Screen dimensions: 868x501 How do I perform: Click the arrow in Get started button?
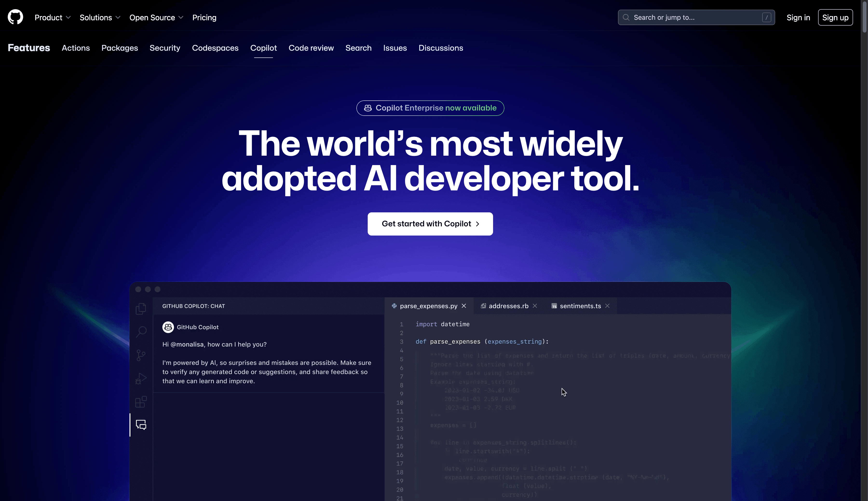477,224
